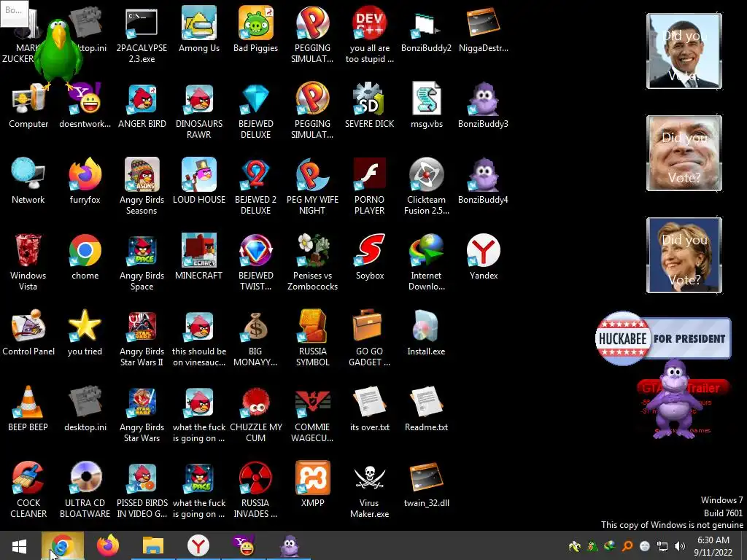
Task: Click the purple gorilla Bonzi character
Action: 675,399
